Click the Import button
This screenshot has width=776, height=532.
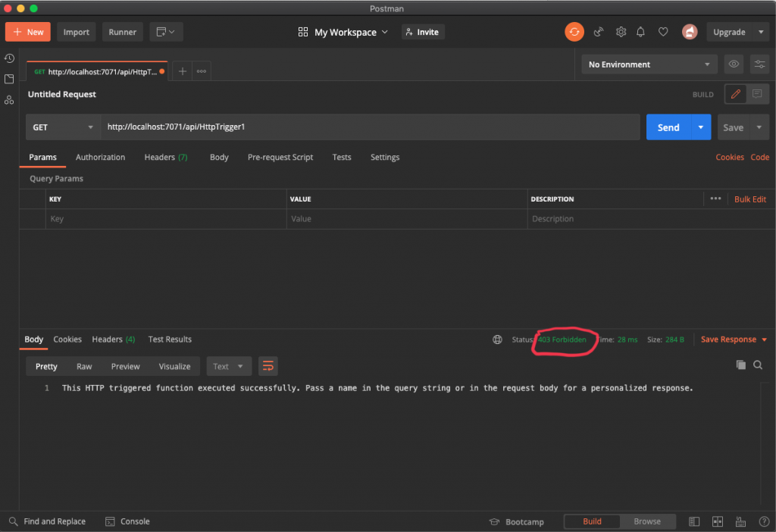point(77,32)
